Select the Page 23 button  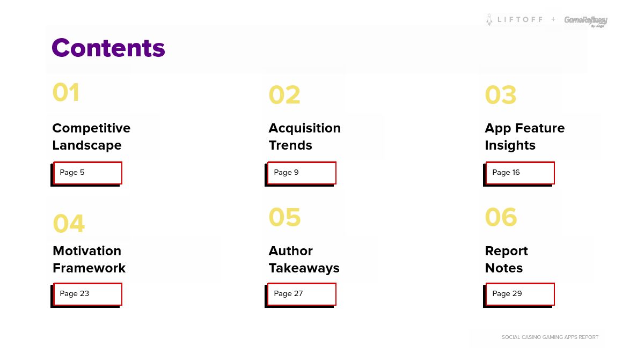pos(87,294)
